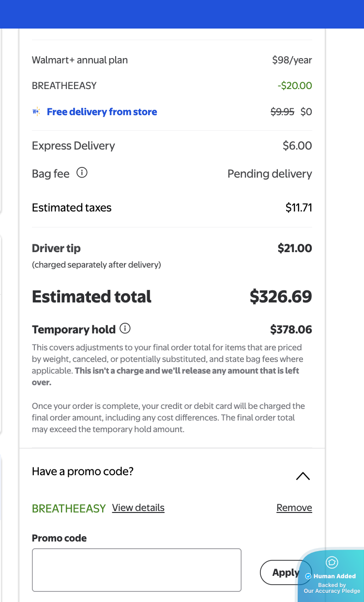Click the "Have a promo code?" heading
Viewport: 364px width, 602px height.
pos(83,471)
